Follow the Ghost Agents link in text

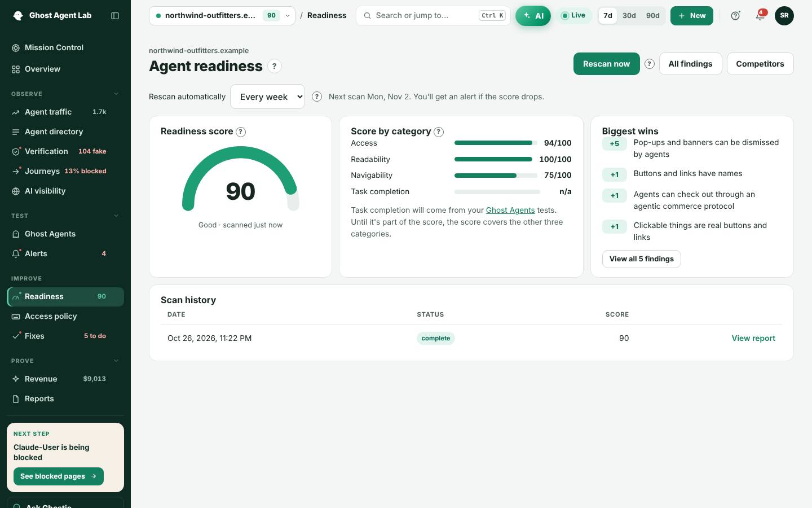510,210
